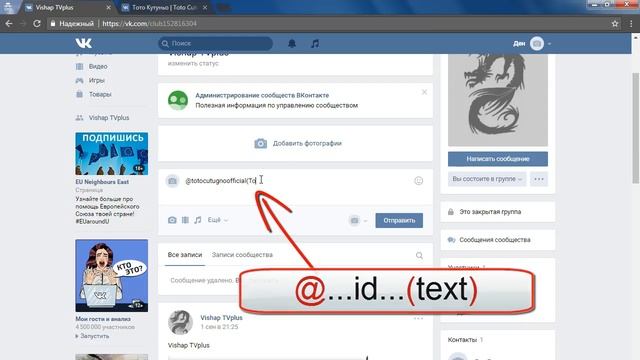The image size is (640, 360).
Task: Search the wall with magnifier icon
Action: tap(419, 256)
